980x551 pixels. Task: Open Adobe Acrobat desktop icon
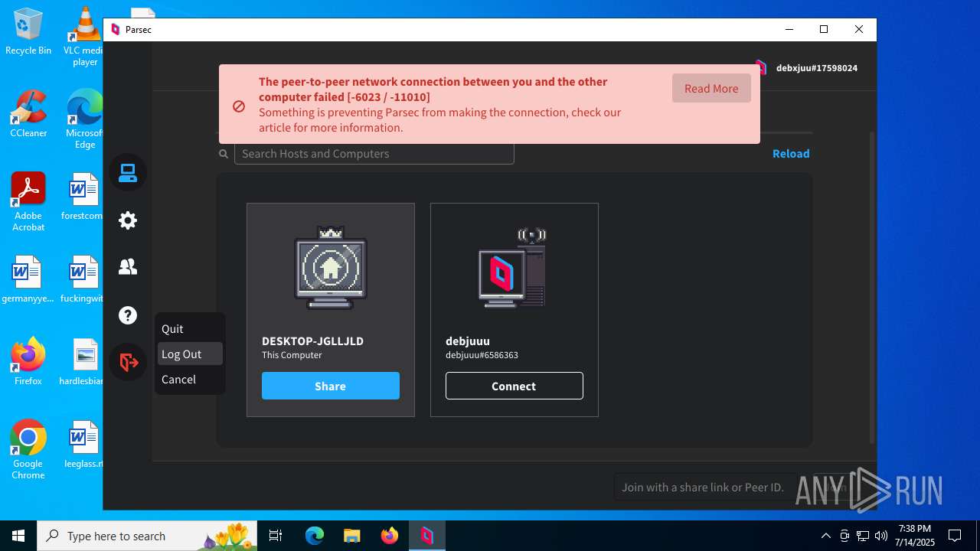click(x=28, y=202)
